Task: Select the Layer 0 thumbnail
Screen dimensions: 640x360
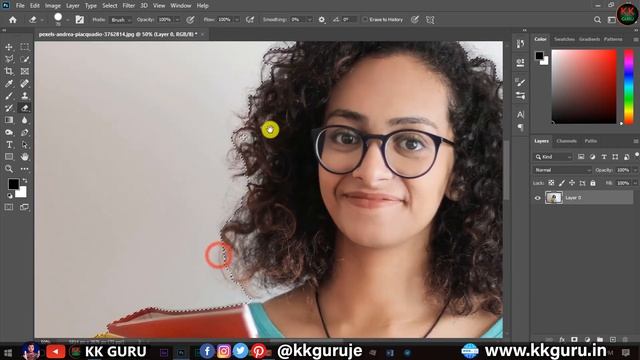Action: point(553,198)
